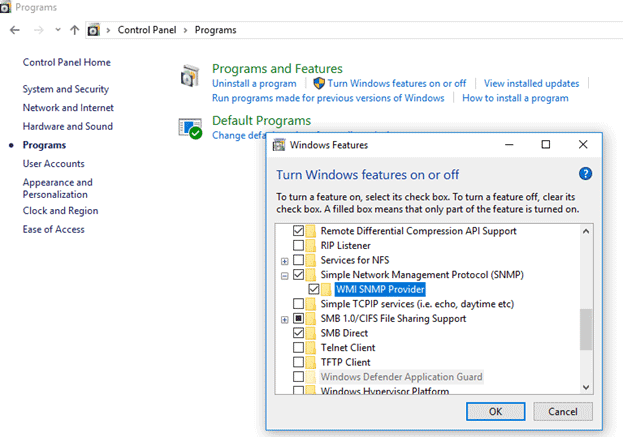Click Uninstall a program link
This screenshot has width=623, height=437.
pos(254,84)
